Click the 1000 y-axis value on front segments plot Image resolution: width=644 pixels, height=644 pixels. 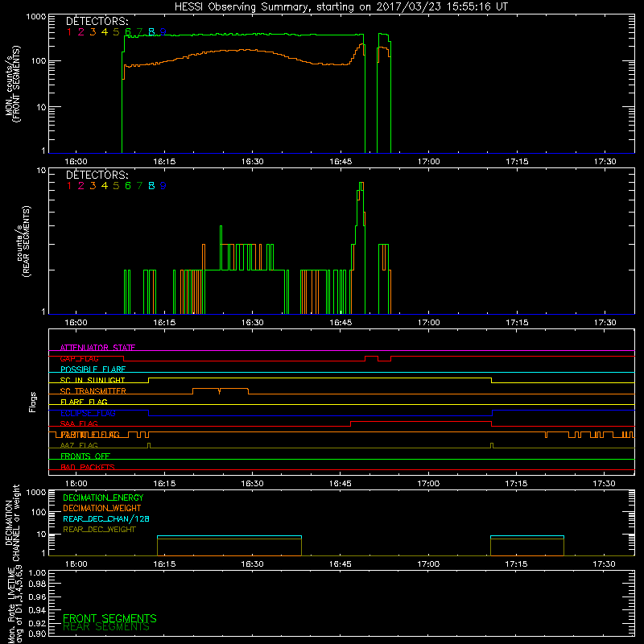click(36, 17)
